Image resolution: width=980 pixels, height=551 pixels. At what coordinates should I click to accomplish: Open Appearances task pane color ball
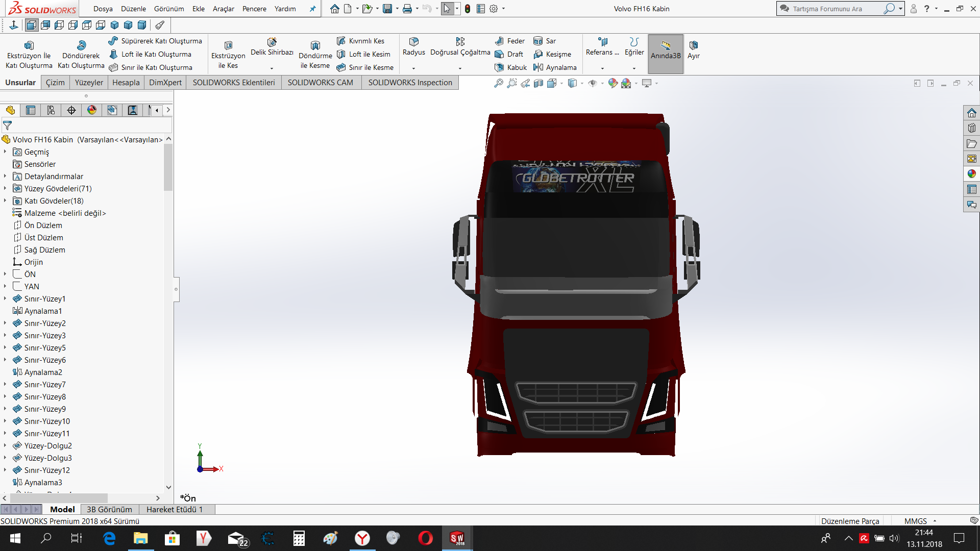point(971,174)
